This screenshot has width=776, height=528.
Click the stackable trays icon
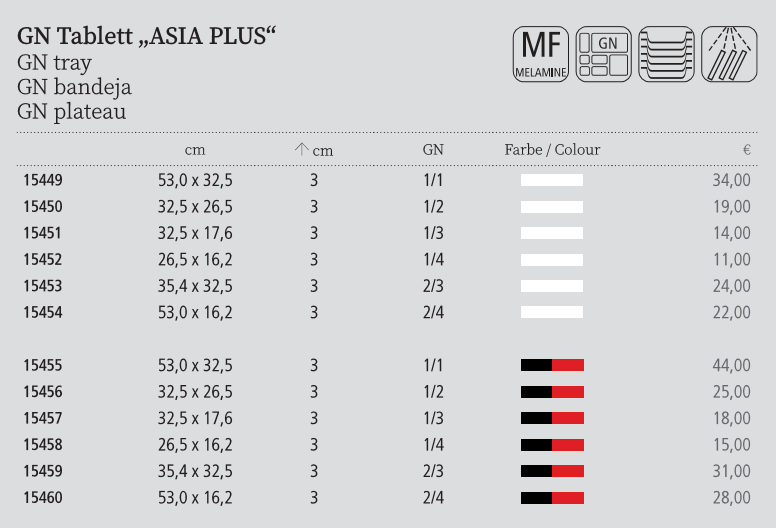[666, 54]
